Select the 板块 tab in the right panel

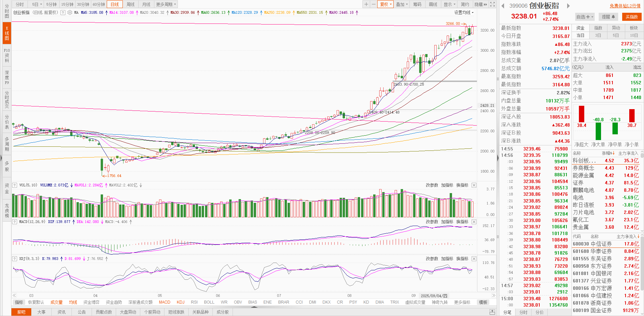point(634,28)
